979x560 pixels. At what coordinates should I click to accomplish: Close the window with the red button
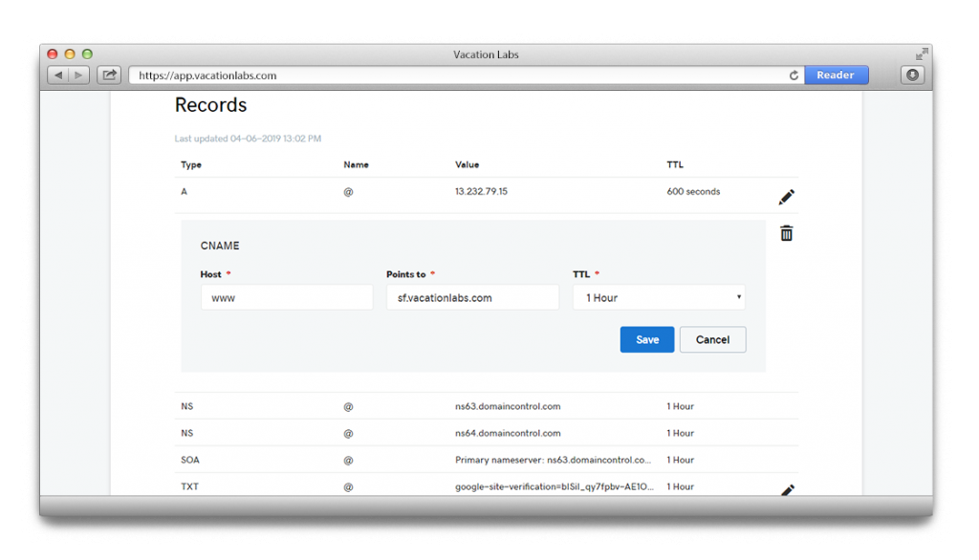[53, 54]
